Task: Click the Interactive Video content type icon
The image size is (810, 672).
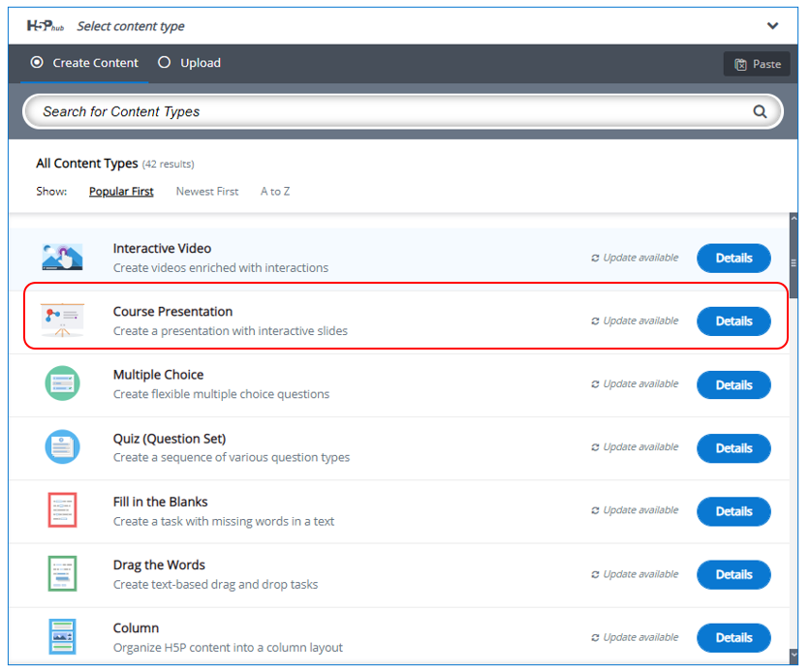Action: click(62, 258)
